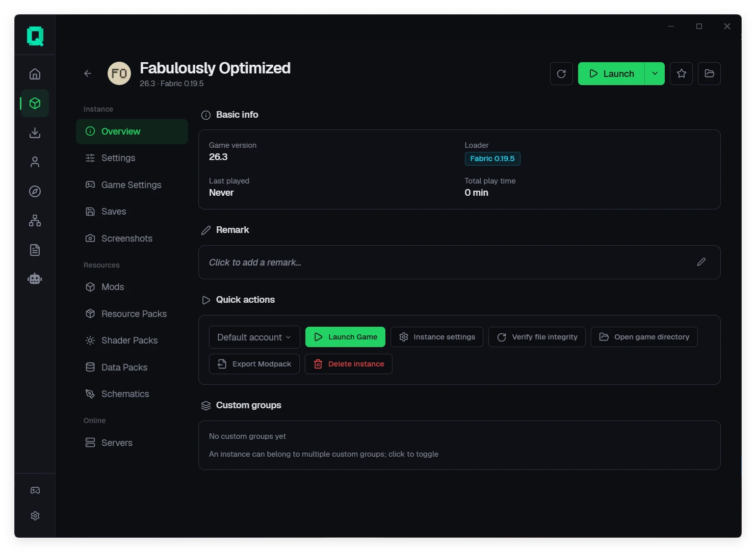This screenshot has height=552, width=756.
Task: Open the Schematics tab
Action: pyautogui.click(x=132, y=394)
